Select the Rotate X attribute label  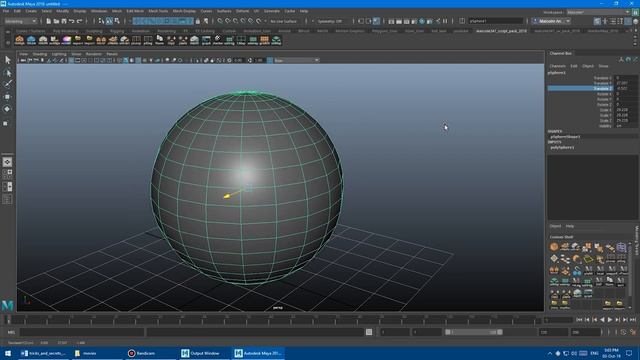tap(604, 93)
